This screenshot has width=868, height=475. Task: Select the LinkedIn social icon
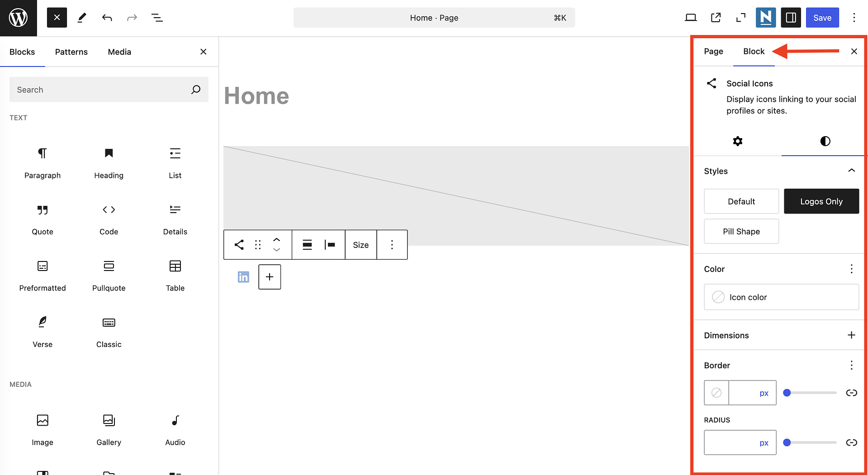click(243, 277)
